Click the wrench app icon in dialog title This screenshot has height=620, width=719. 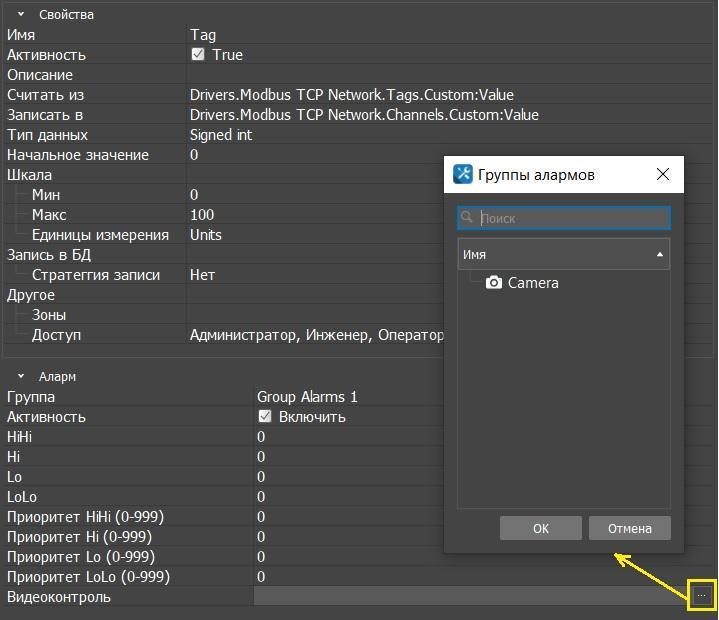click(x=463, y=174)
